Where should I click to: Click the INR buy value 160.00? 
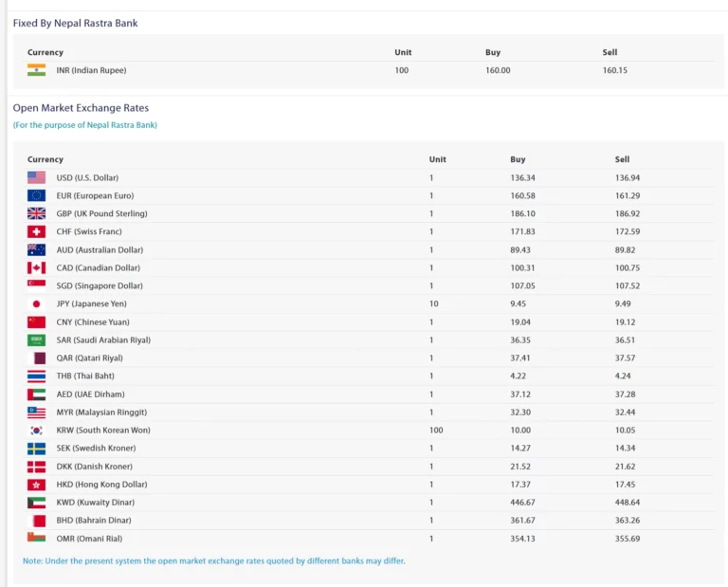coord(498,70)
